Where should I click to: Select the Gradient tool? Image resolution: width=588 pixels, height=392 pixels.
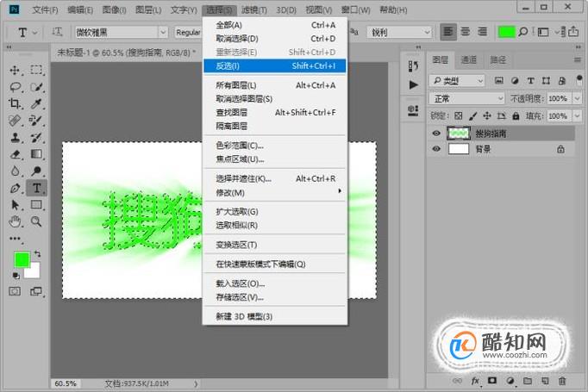[x=36, y=154]
